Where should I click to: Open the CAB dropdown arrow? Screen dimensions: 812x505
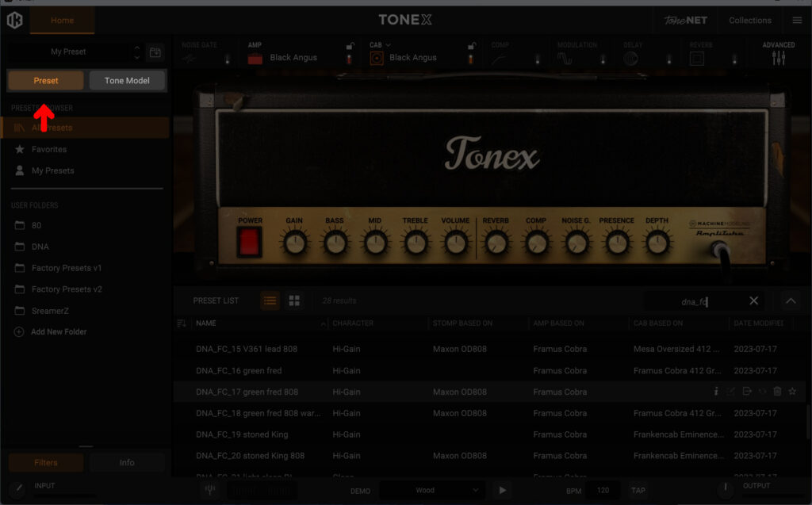(x=389, y=45)
